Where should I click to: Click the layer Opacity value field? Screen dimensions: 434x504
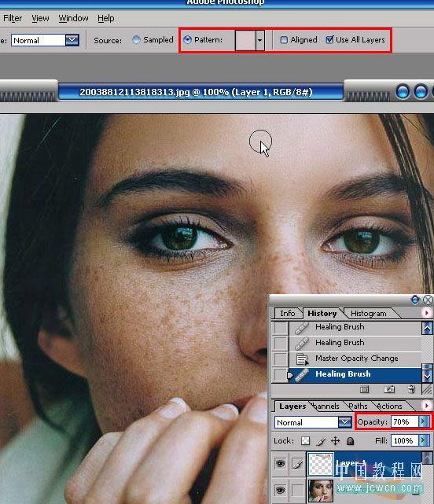[404, 421]
